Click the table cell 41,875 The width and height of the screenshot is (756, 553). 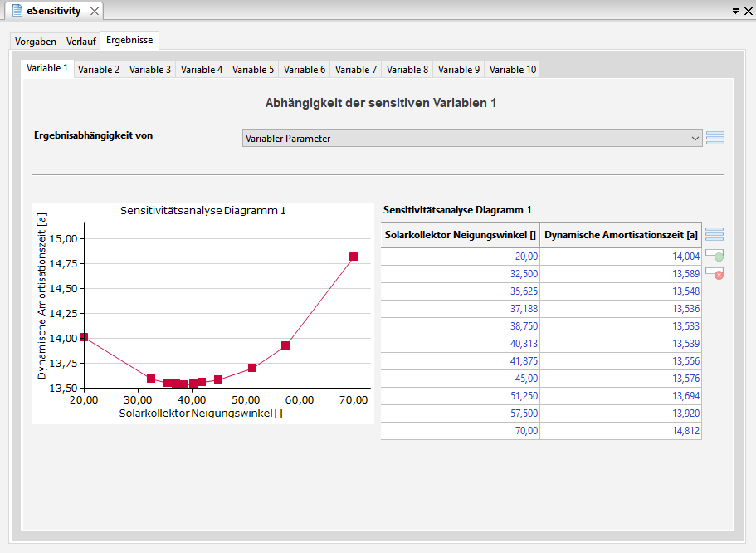tap(461, 361)
